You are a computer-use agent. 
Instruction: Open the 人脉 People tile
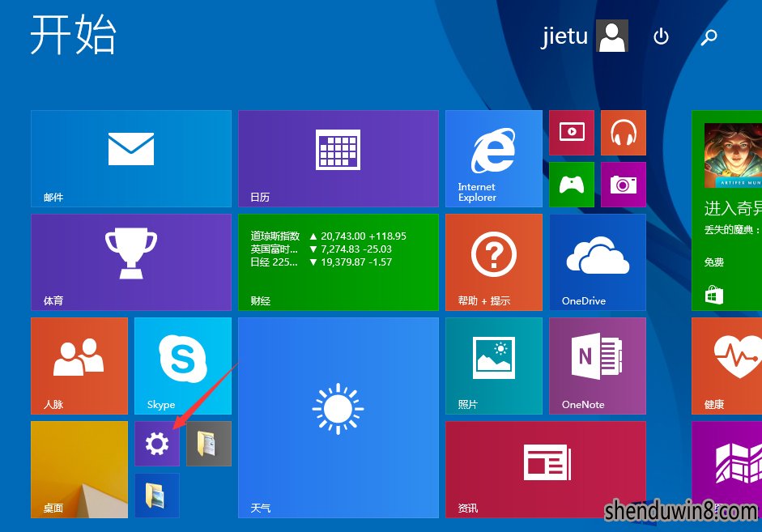pos(79,366)
